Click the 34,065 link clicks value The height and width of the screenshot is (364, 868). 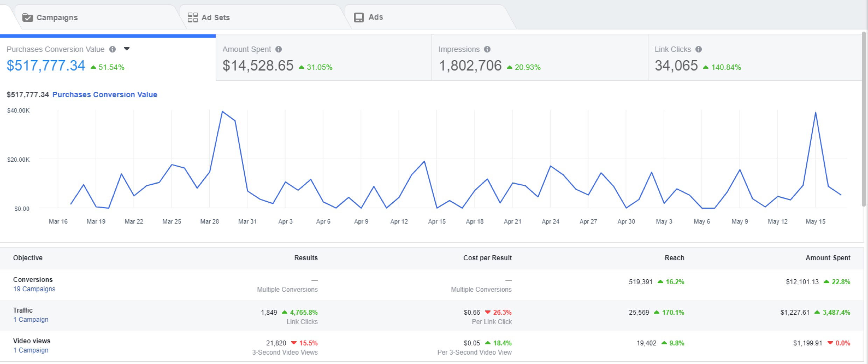pos(676,66)
